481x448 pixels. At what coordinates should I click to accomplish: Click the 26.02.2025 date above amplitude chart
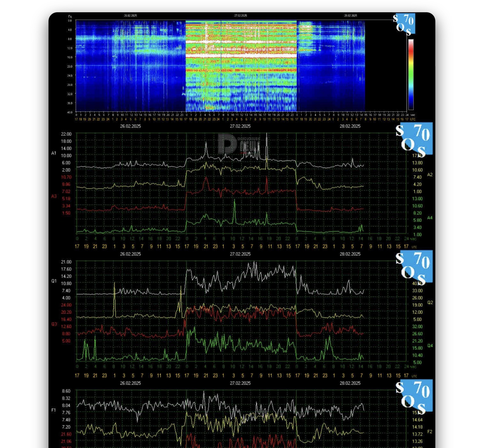pos(130,126)
